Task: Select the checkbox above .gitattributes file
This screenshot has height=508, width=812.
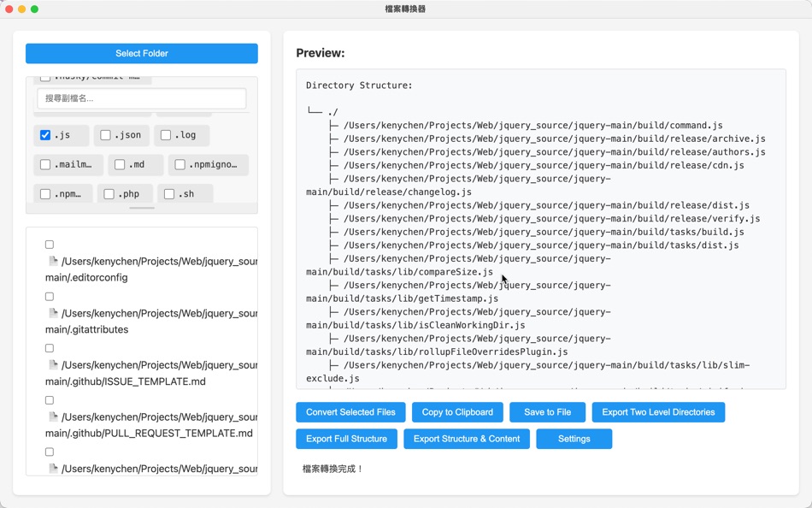Action: (x=50, y=297)
